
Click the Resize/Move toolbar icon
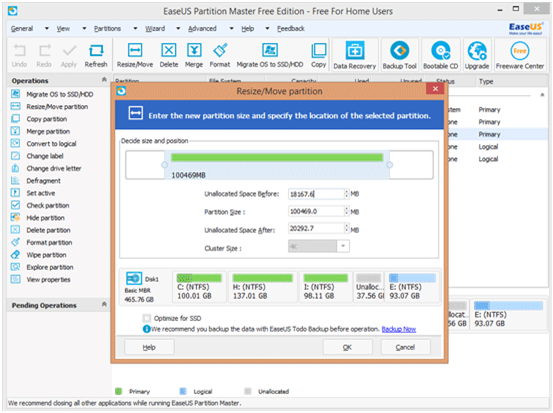(135, 55)
